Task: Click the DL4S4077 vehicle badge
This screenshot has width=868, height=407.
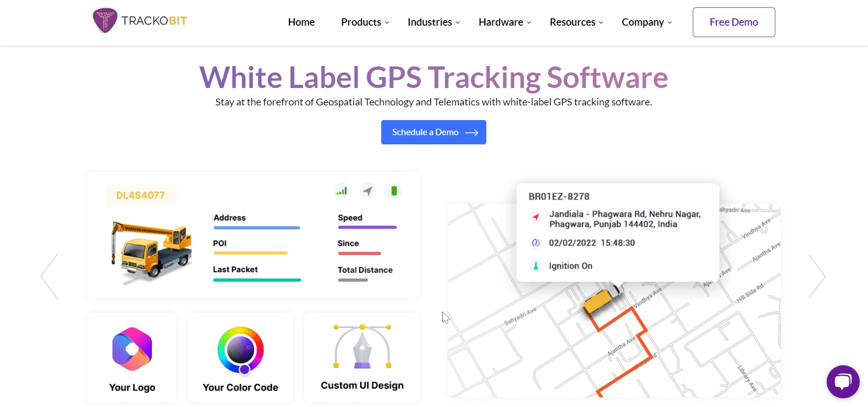Action: (141, 195)
